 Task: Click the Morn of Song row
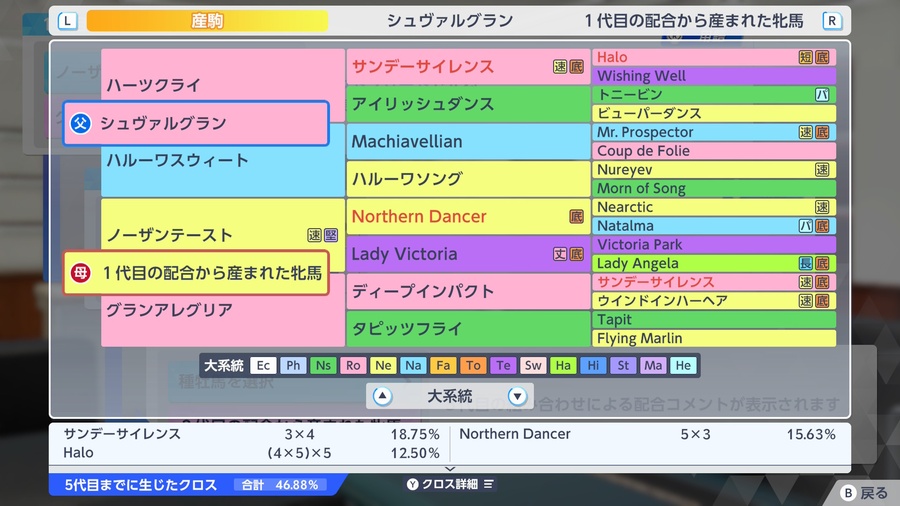tap(714, 188)
